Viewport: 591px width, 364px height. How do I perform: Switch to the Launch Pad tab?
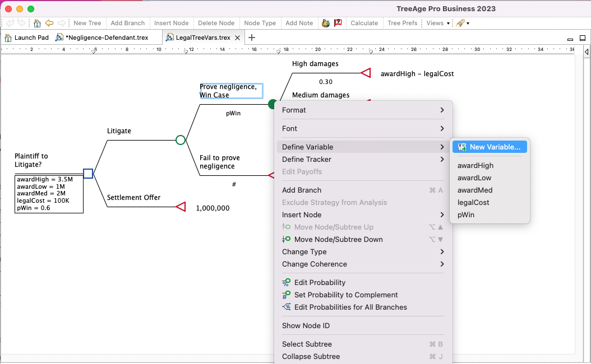[x=27, y=38]
